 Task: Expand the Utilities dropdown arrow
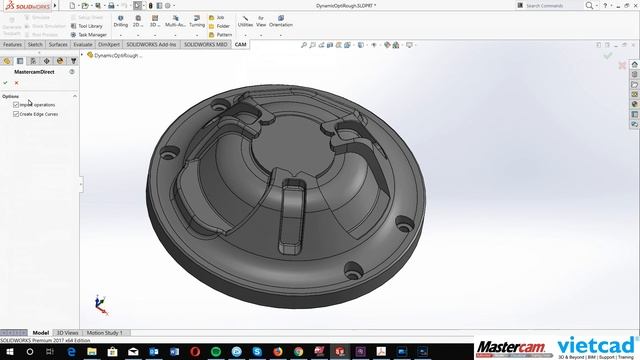[245, 35]
